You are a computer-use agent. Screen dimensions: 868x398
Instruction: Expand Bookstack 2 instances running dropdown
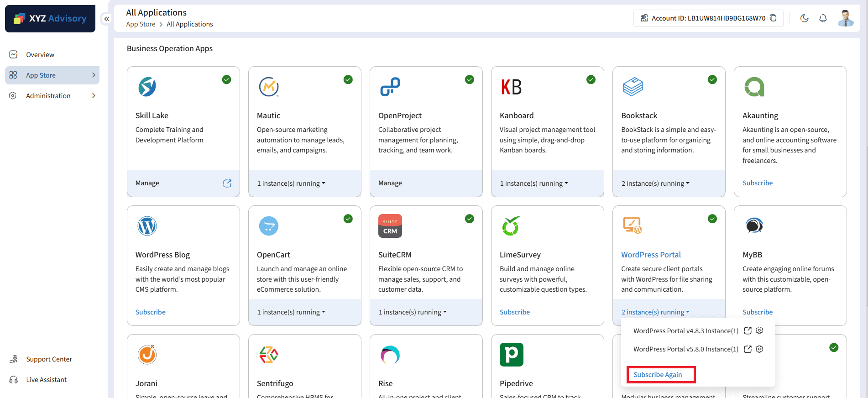coord(655,183)
